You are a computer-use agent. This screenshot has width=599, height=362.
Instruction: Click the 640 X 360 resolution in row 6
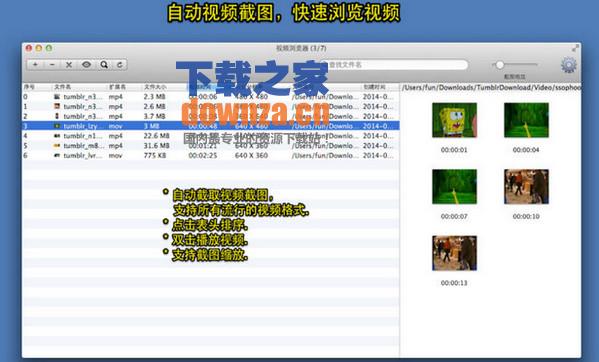click(x=251, y=155)
